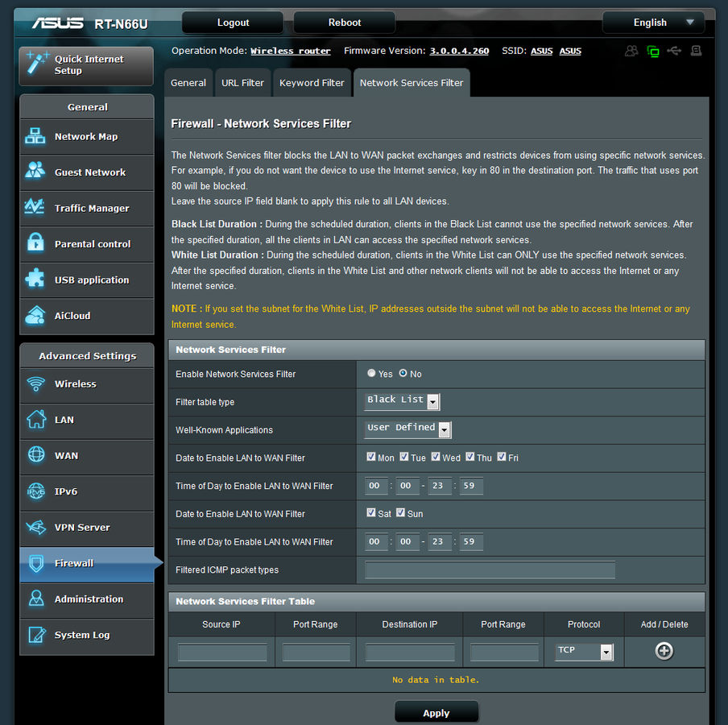Open the Well-Known Applications User Defined dropdown

[407, 429]
